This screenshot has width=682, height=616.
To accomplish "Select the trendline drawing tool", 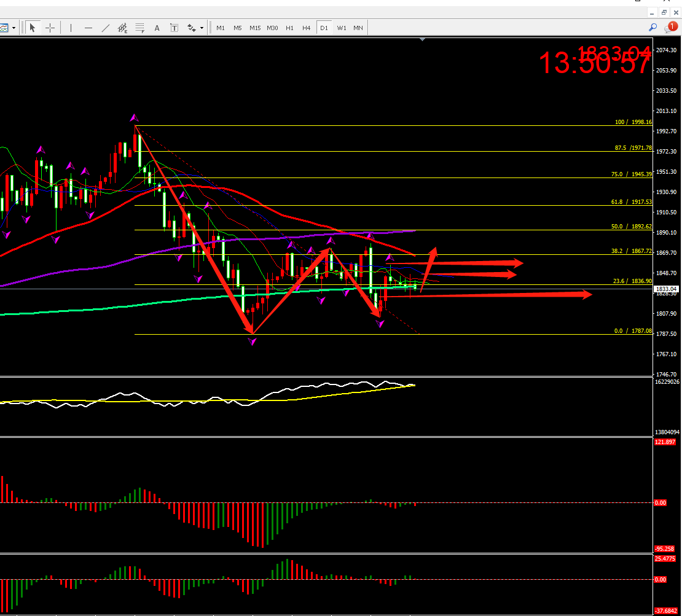I will (x=105, y=28).
